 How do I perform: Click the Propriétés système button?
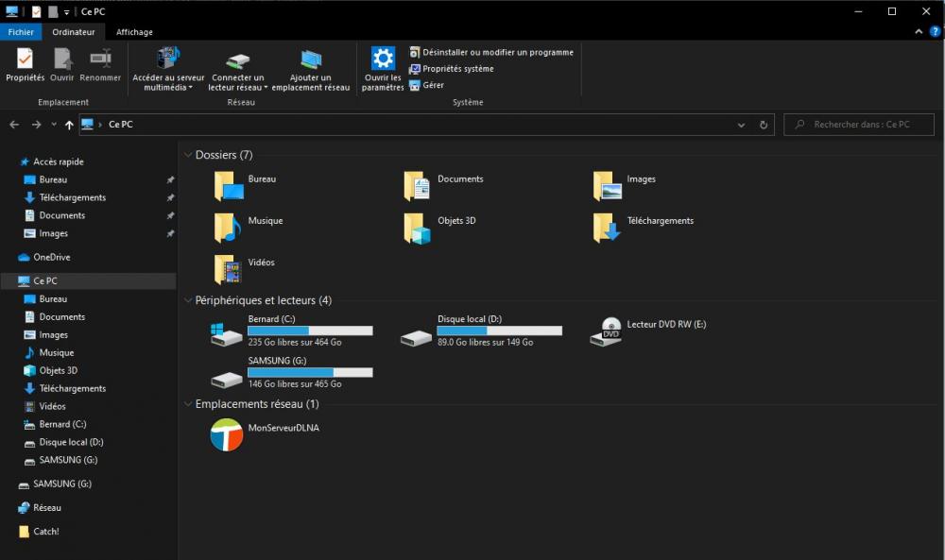pos(452,69)
